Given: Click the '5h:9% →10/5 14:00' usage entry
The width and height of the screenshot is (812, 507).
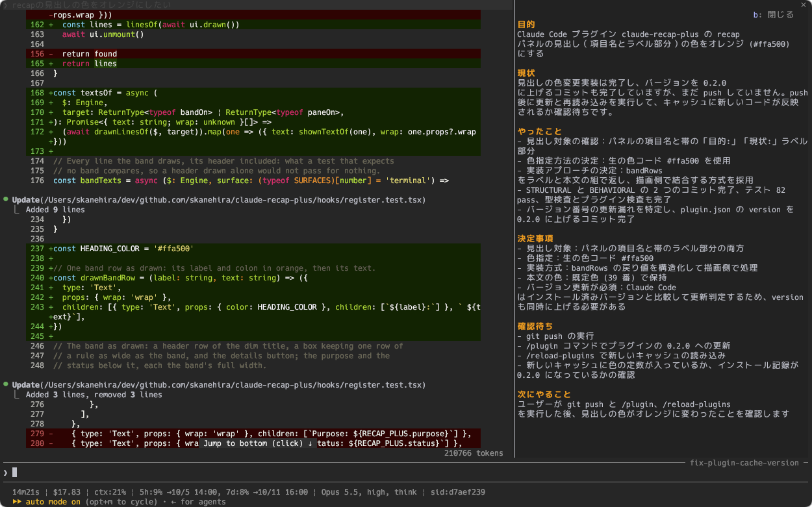Looking at the screenshot, I should click(179, 492).
